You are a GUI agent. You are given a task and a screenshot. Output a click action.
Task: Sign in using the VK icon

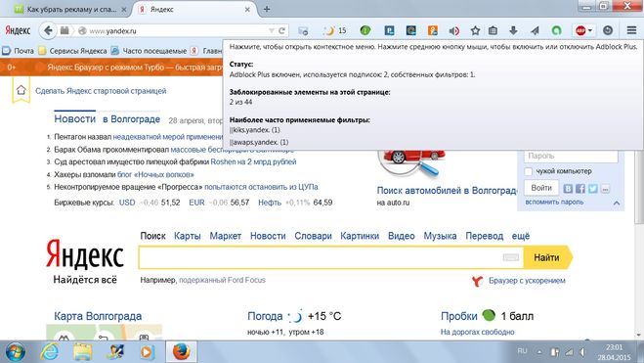(x=568, y=188)
